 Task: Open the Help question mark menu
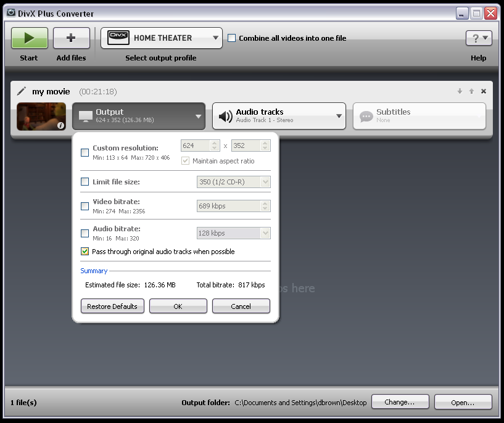coord(479,38)
